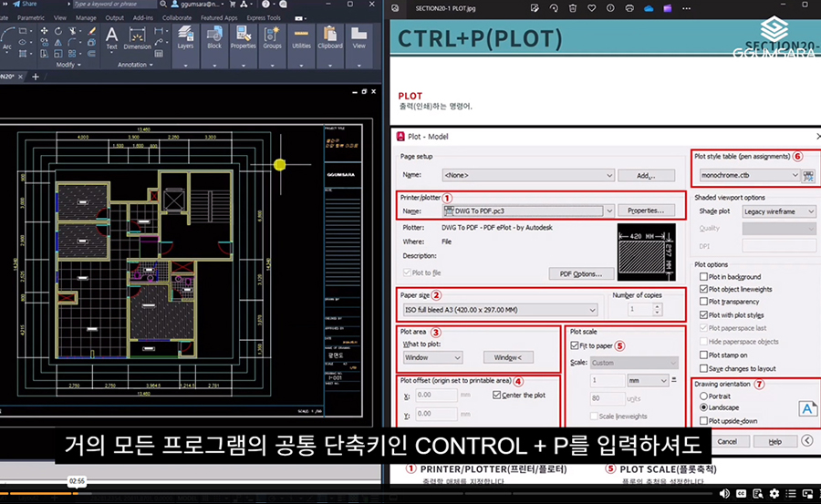Image resolution: width=821 pixels, height=504 pixels.
Task: Open the What to plot Window dropdown
Action: point(432,357)
